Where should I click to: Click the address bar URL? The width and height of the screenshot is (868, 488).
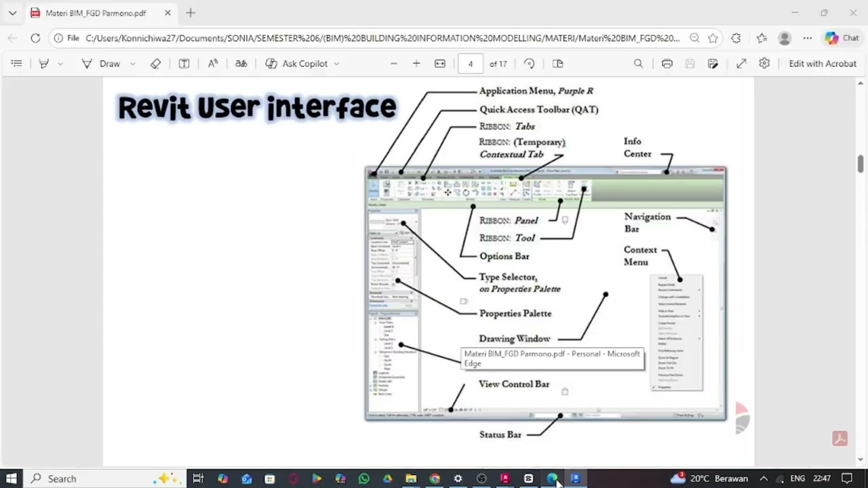click(x=382, y=38)
